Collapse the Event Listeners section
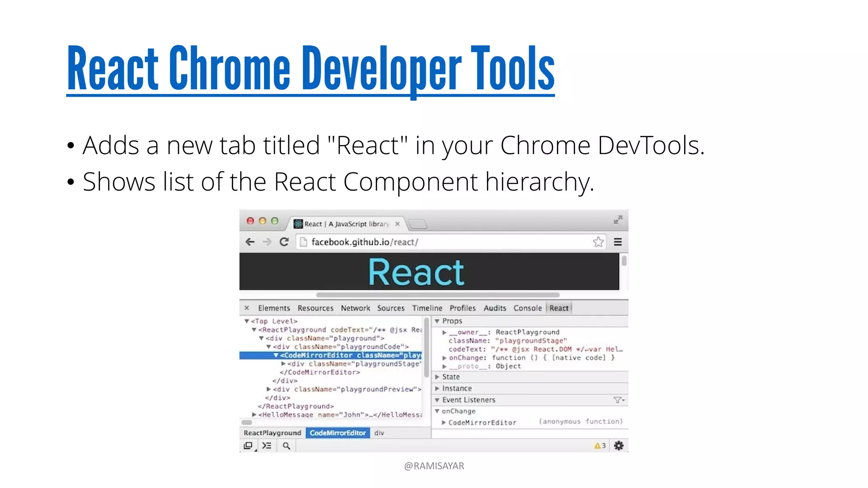868x488 pixels. pyautogui.click(x=437, y=399)
